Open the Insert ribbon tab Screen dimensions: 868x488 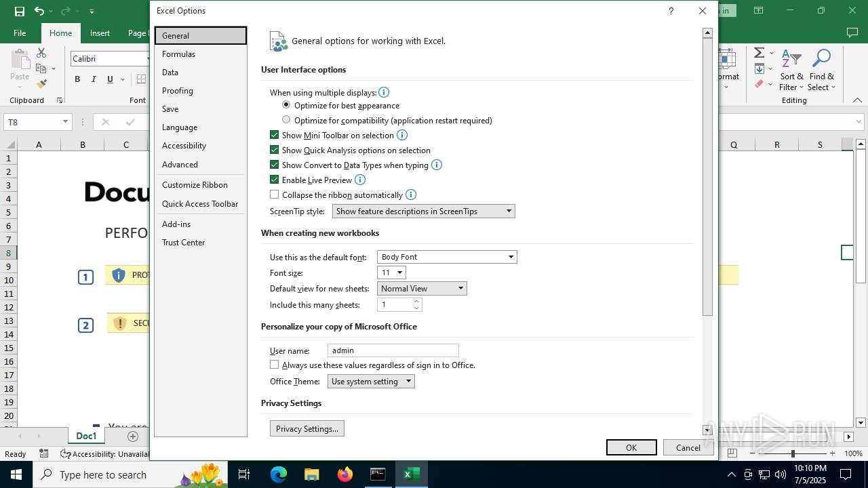point(100,33)
